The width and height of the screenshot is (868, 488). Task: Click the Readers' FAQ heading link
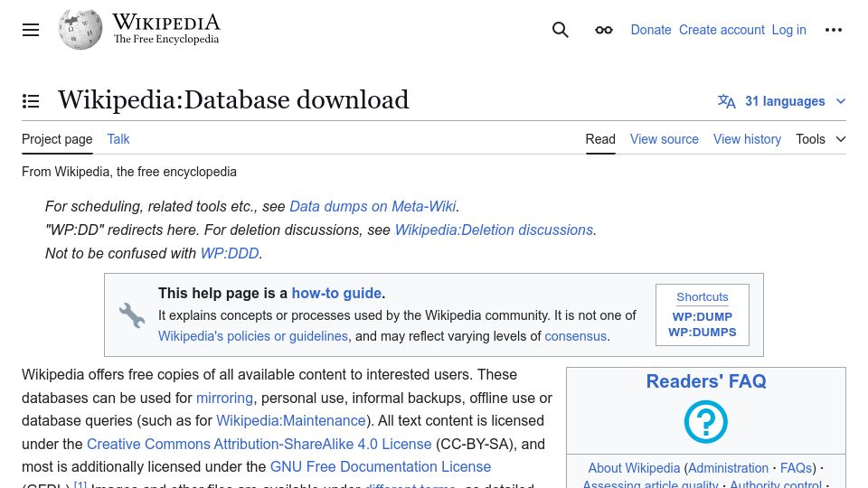pyautogui.click(x=706, y=381)
